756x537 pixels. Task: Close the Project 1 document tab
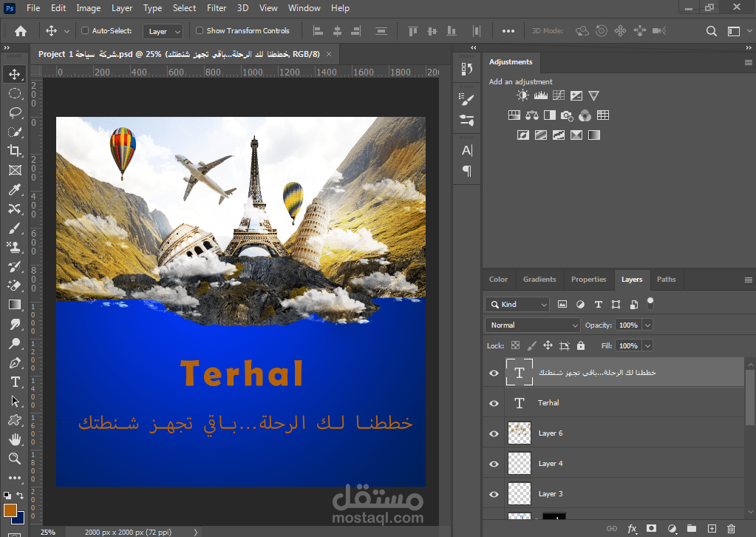click(x=329, y=54)
